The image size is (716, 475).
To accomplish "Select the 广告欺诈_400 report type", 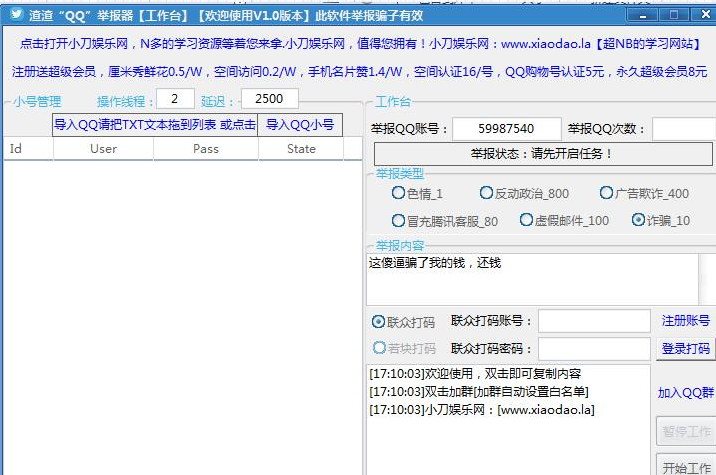I will [644, 193].
